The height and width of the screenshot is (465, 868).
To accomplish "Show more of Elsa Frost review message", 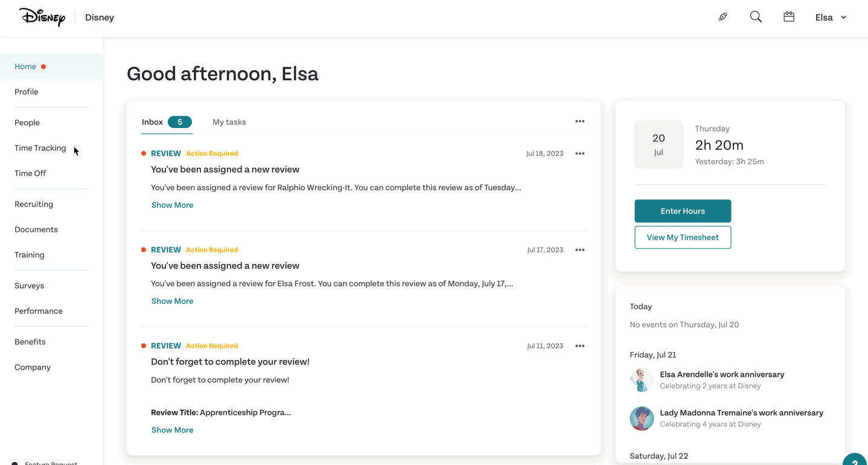I will click(x=172, y=301).
